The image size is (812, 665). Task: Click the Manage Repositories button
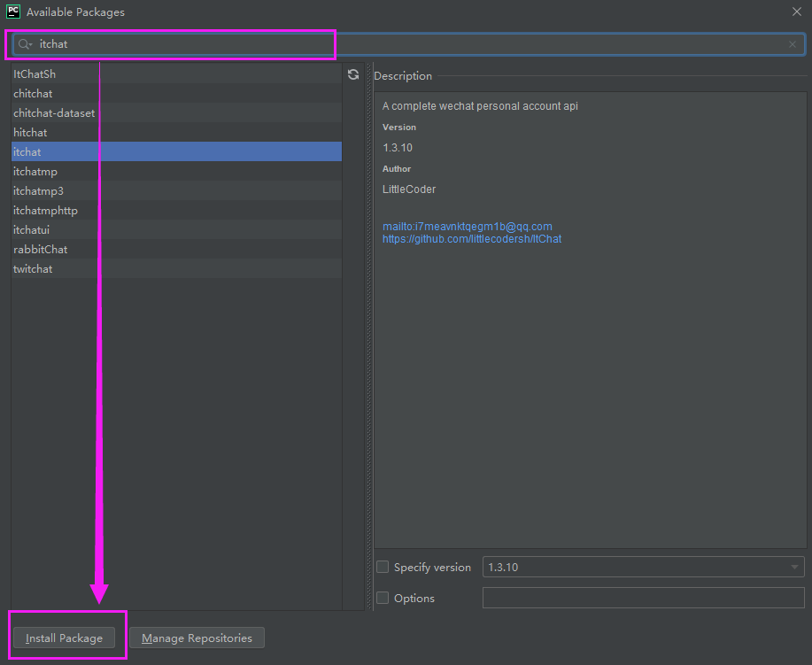(x=197, y=638)
